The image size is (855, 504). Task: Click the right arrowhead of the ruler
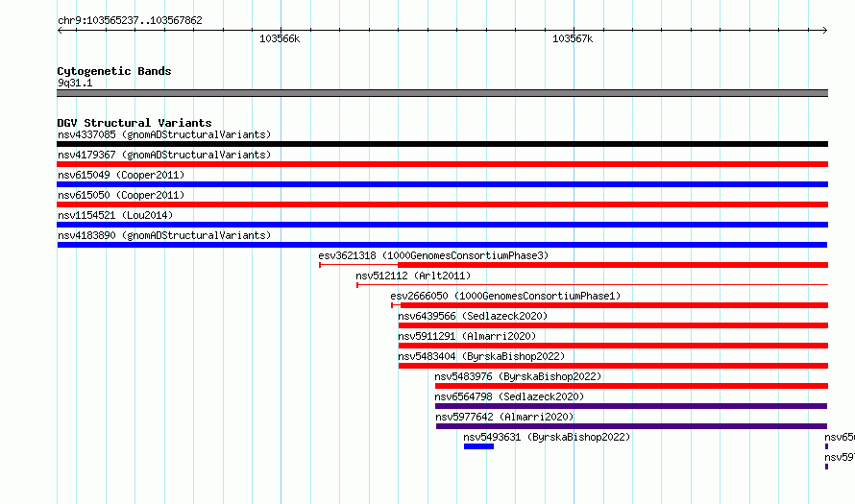tap(825, 31)
